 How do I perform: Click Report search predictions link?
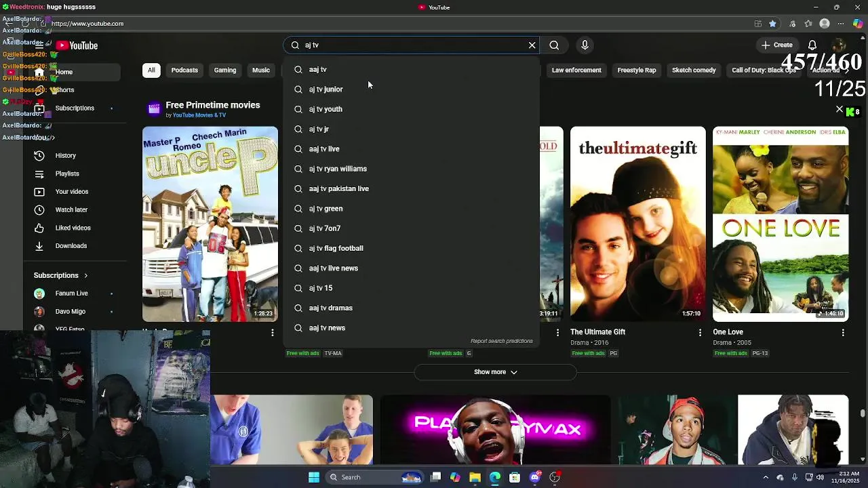[502, 341]
